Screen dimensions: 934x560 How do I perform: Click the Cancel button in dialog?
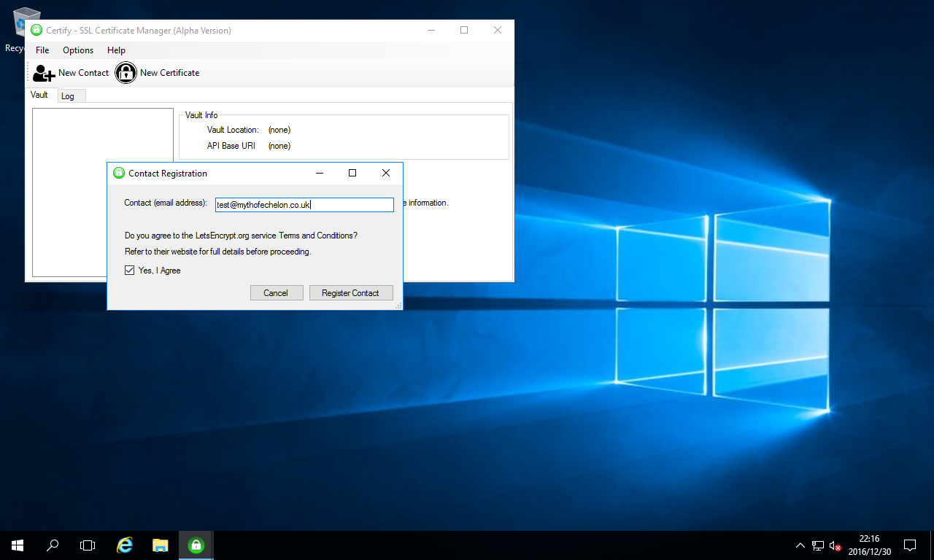(x=276, y=292)
